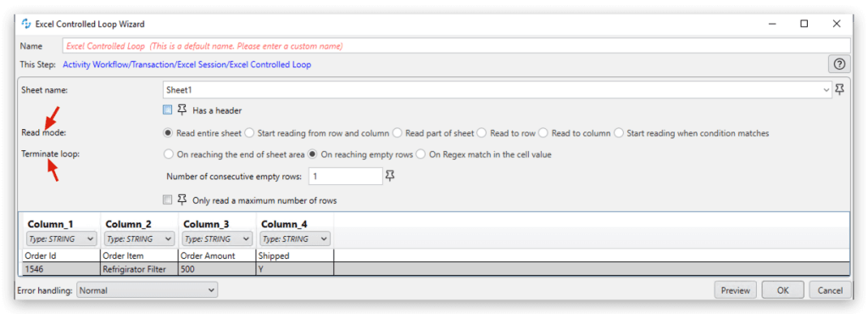This screenshot has height=314, width=868.
Task: Open the Error handling dropdown
Action: point(147,289)
